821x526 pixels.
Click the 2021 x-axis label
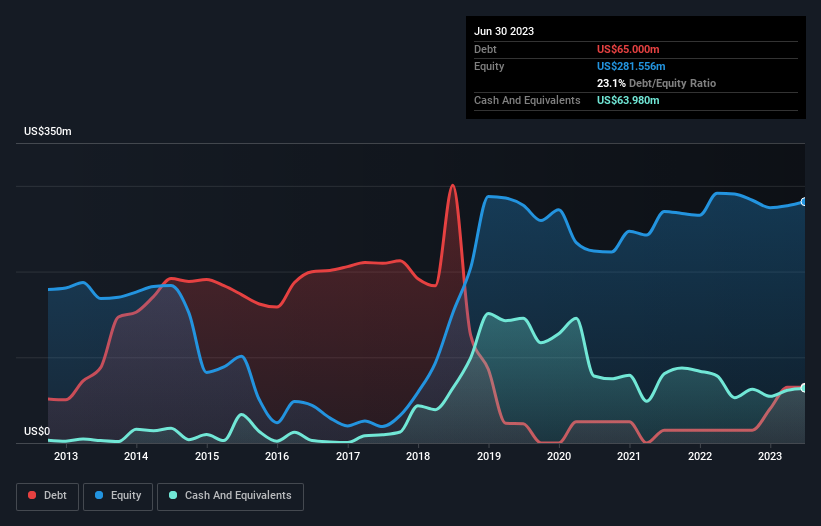[629, 456]
